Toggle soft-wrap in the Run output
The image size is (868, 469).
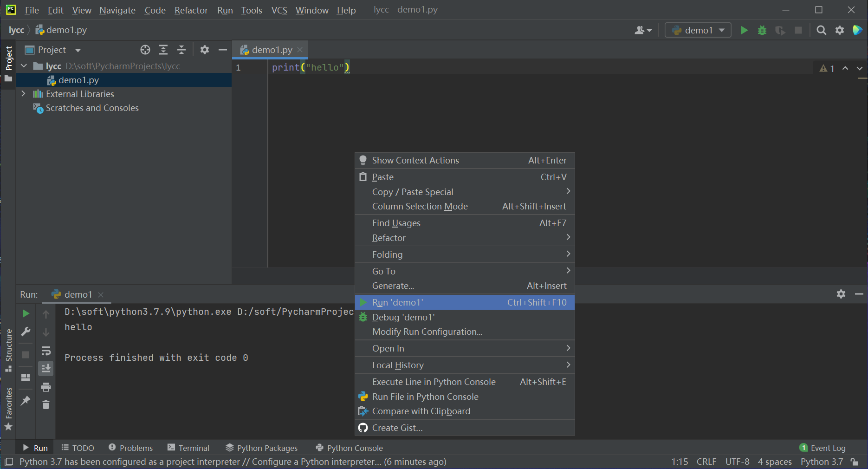click(46, 351)
